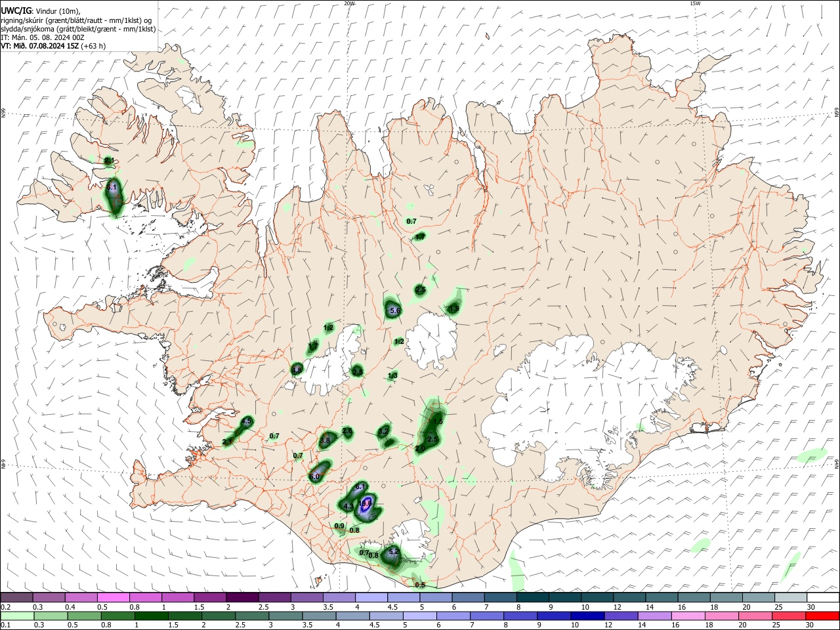Click the dark teal swatch between 8 and 9, top row
840x630 pixels.
click(533, 597)
